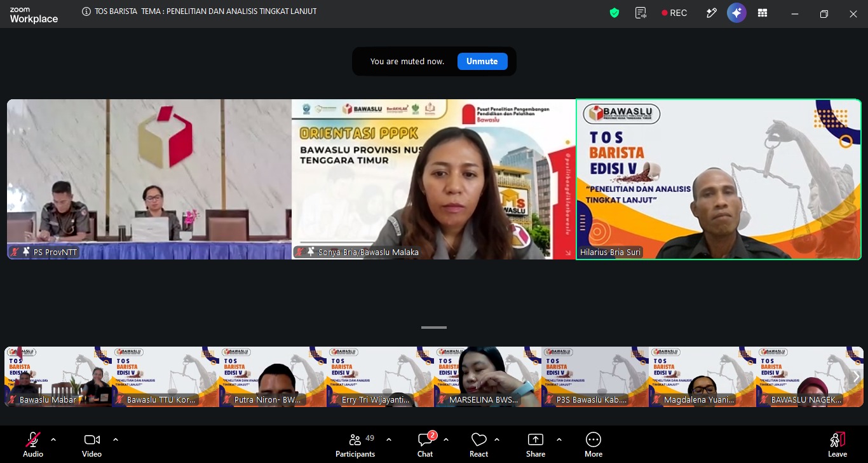The height and width of the screenshot is (463, 868).
Task: Open the React heart menu
Action: (478, 445)
